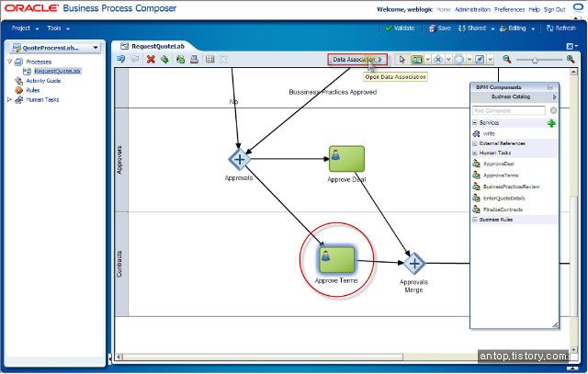Click the Data Association button
Image resolution: width=588 pixels, height=374 pixels.
(357, 60)
